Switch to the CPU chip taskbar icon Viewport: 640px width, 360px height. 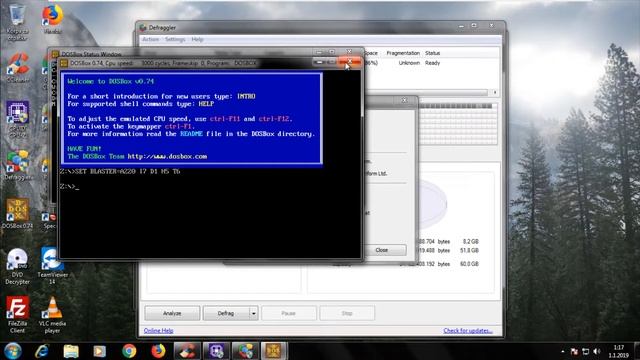(216, 351)
